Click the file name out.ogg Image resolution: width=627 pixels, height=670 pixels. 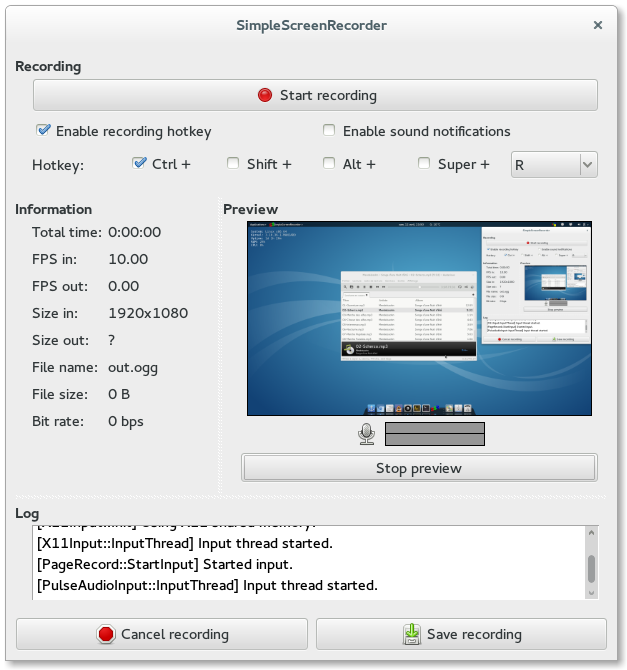tap(132, 368)
